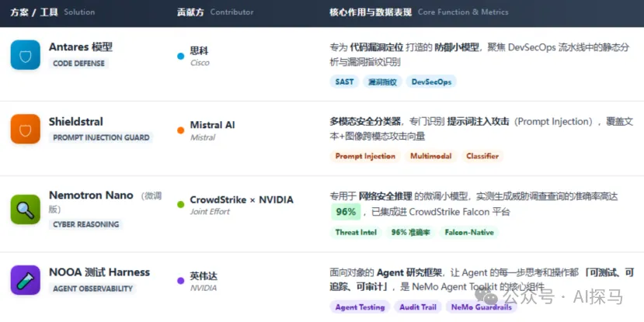The image size is (644, 322).
Task: Select the Multimodal tag
Action: (431, 156)
